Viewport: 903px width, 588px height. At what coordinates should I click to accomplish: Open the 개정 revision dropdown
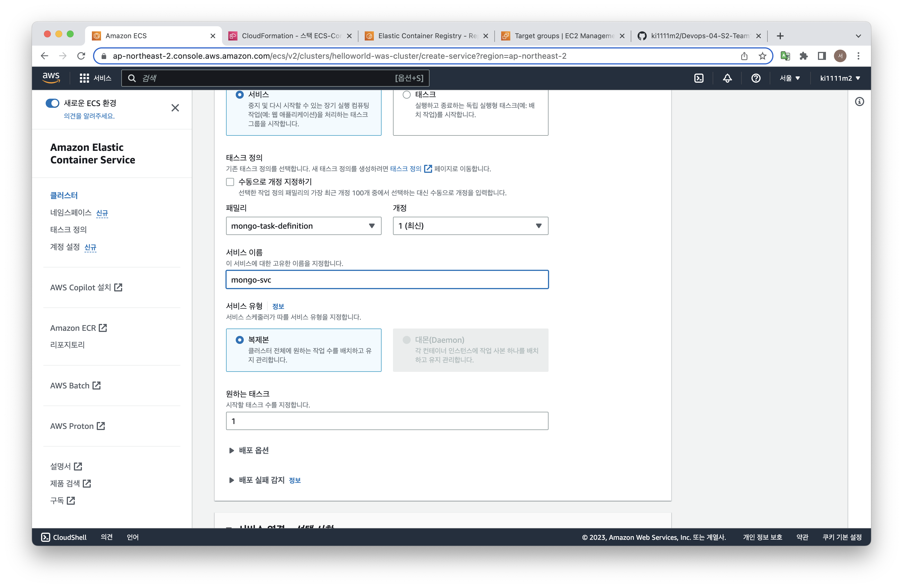pyautogui.click(x=470, y=226)
